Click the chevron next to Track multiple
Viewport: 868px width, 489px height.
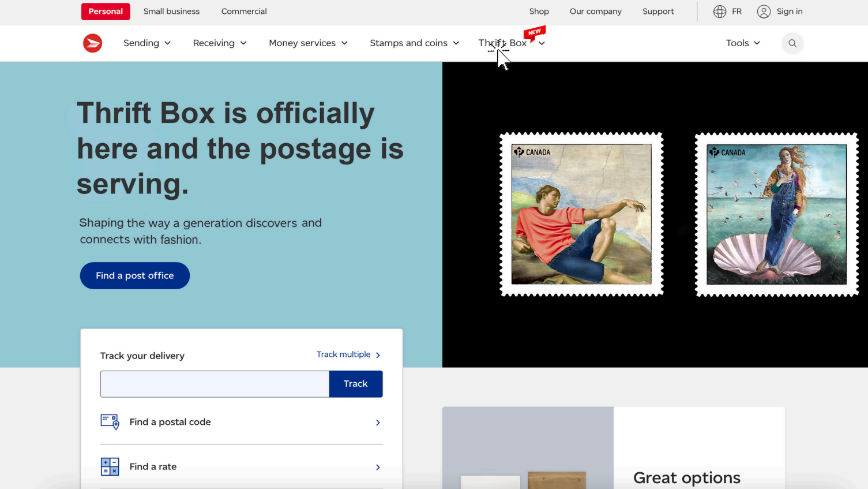pos(378,355)
